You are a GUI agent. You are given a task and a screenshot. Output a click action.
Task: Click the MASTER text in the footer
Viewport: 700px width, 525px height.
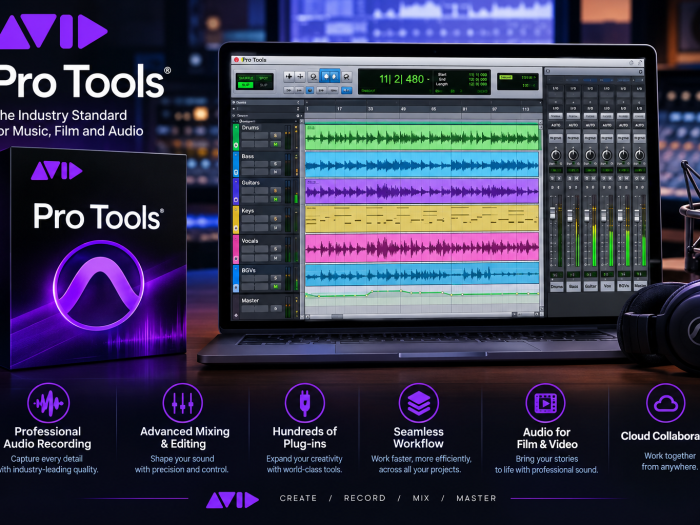(x=476, y=498)
